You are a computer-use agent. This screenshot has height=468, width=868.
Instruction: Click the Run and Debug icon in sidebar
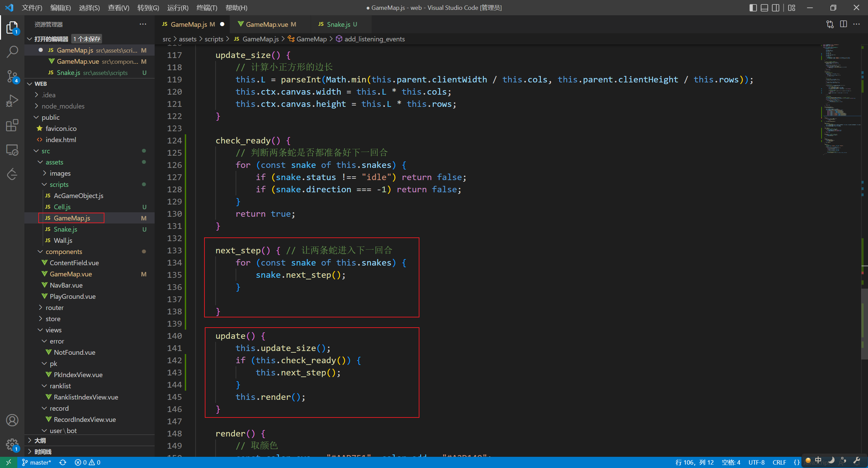[x=13, y=100]
